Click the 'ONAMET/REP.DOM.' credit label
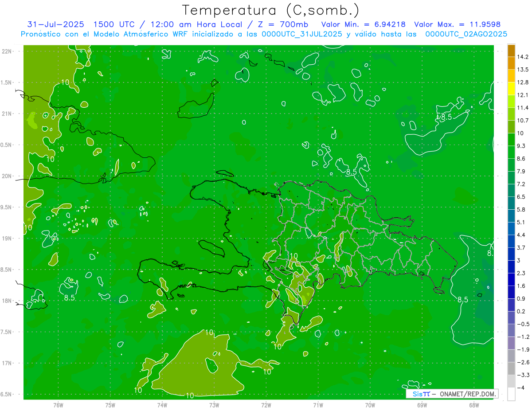Screen dimensions: 532x411 click(468, 394)
